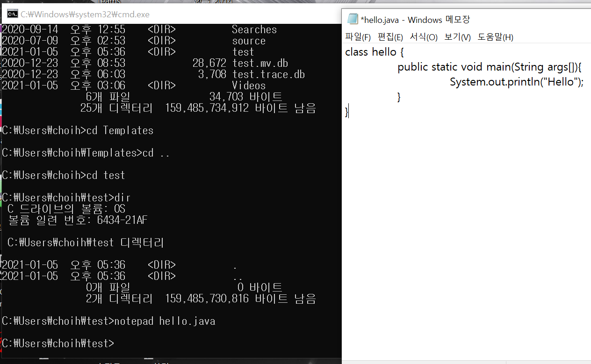Click the cmd.exe window title bar text

pyautogui.click(x=85, y=14)
